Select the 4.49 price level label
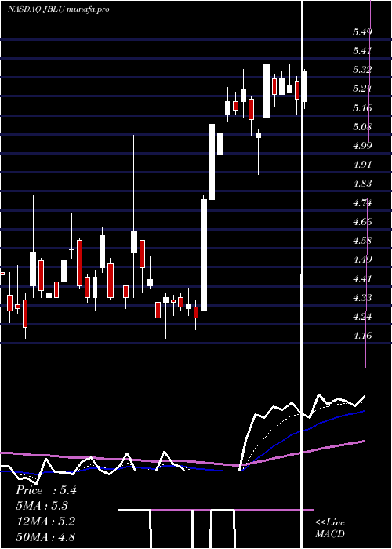This screenshot has width=392, height=549. [362, 260]
